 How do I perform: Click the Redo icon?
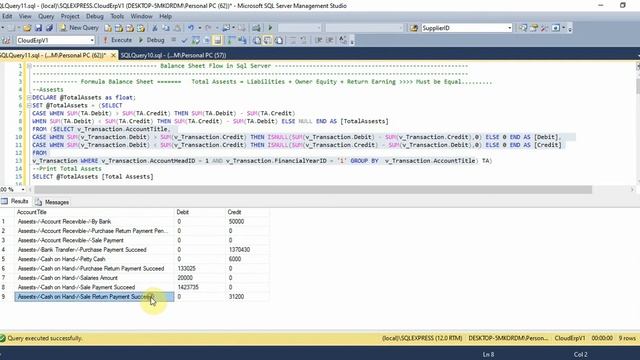coord(208,28)
